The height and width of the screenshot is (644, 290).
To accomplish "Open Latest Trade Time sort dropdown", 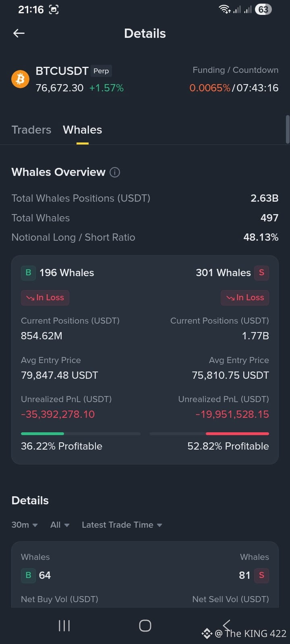I will [x=122, y=525].
